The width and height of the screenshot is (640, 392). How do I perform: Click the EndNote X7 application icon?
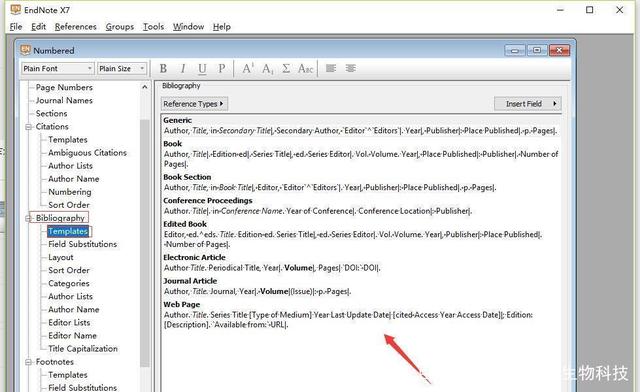(x=16, y=9)
